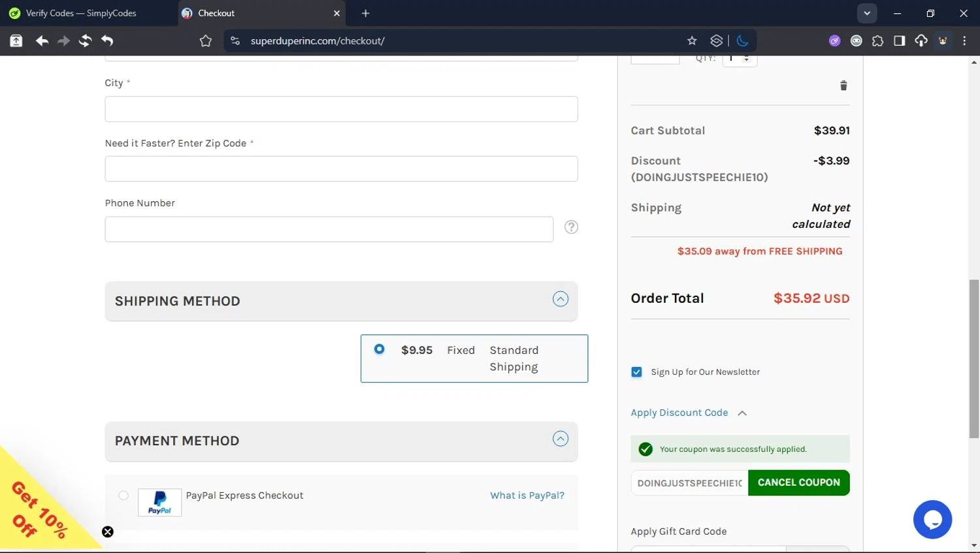The height and width of the screenshot is (553, 980).
Task: Delete cart item with trash icon
Action: point(843,86)
